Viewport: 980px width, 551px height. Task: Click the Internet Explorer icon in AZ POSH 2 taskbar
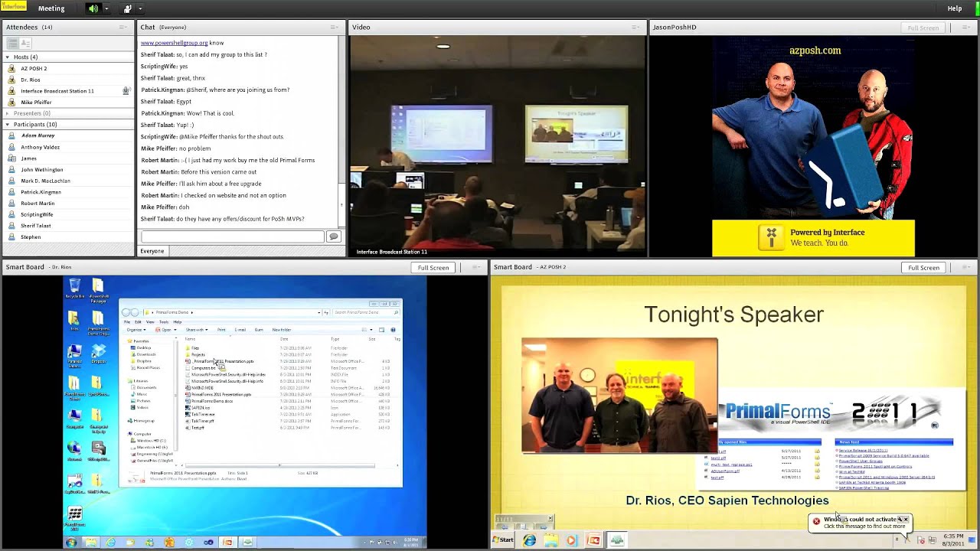(x=529, y=540)
